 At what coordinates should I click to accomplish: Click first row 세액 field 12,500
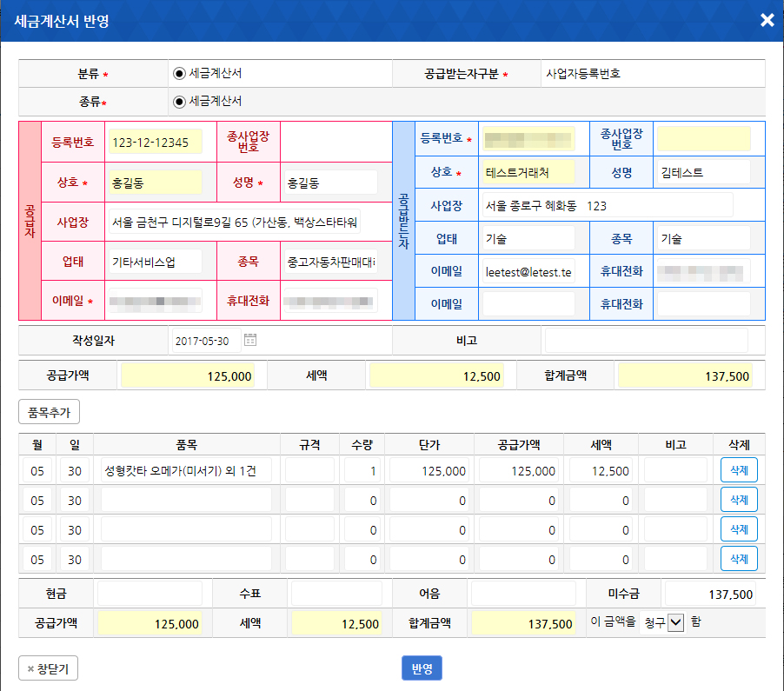(x=601, y=470)
